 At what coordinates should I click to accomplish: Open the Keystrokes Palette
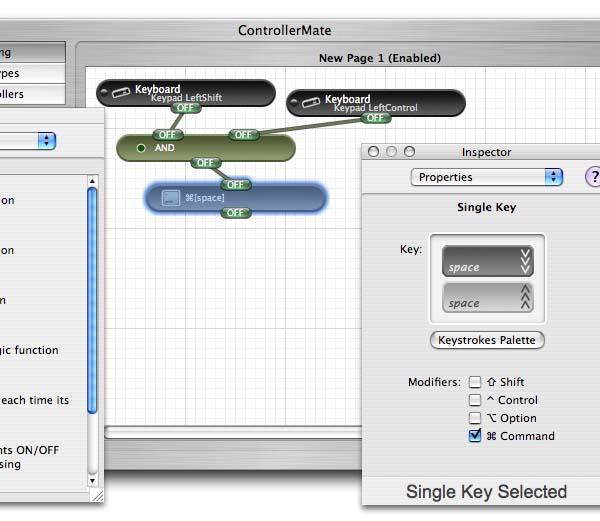(487, 340)
